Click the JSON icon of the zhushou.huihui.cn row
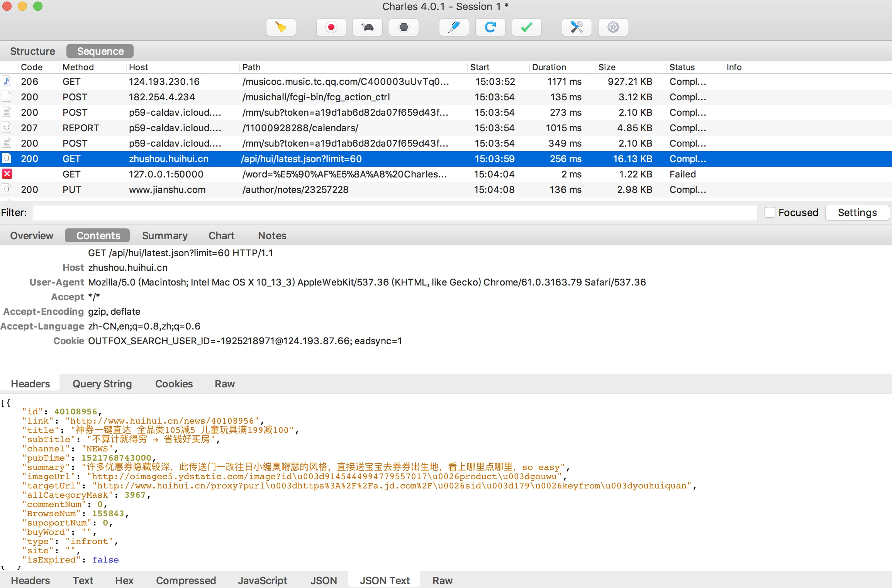The image size is (892, 588). coord(7,159)
